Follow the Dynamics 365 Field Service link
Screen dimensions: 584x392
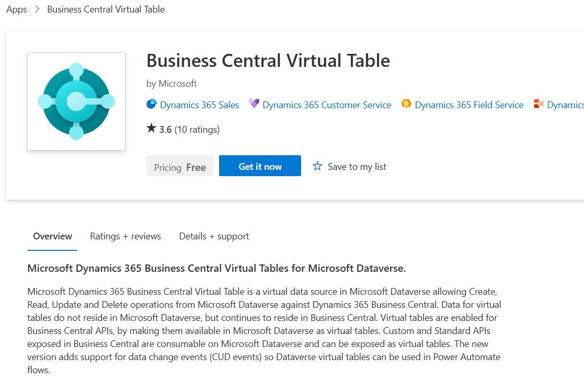coord(468,104)
